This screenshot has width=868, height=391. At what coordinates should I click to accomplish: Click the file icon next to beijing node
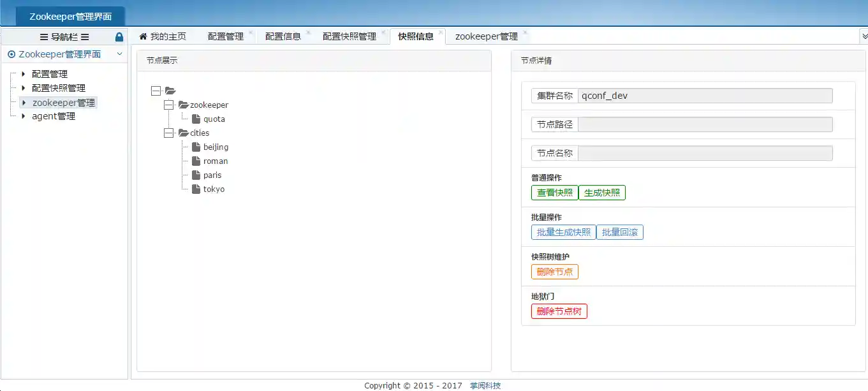pyautogui.click(x=195, y=147)
